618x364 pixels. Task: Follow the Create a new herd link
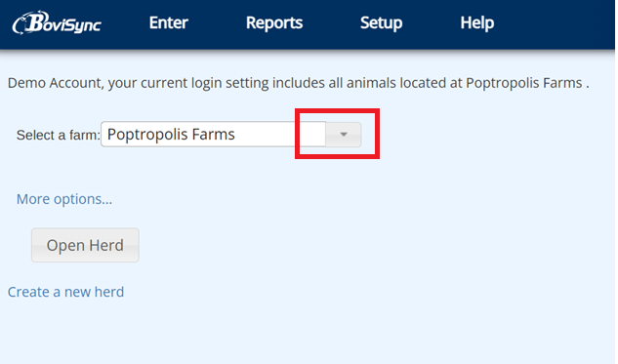[65, 292]
